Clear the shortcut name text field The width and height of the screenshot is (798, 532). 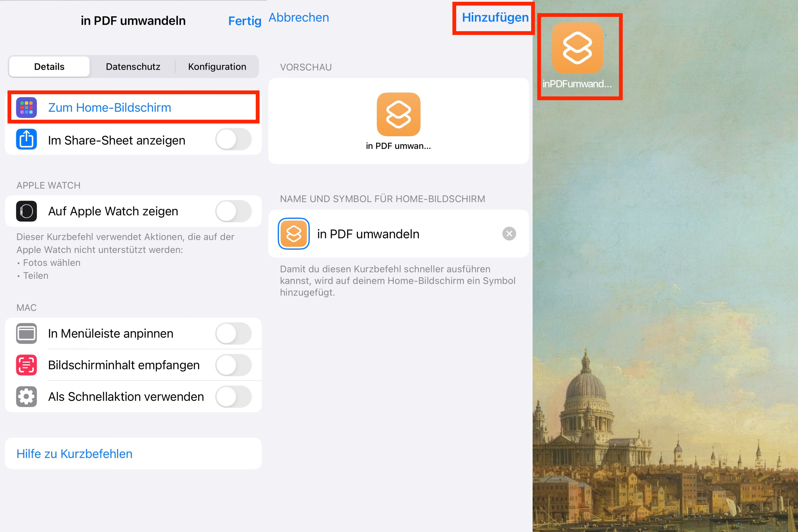[509, 234]
